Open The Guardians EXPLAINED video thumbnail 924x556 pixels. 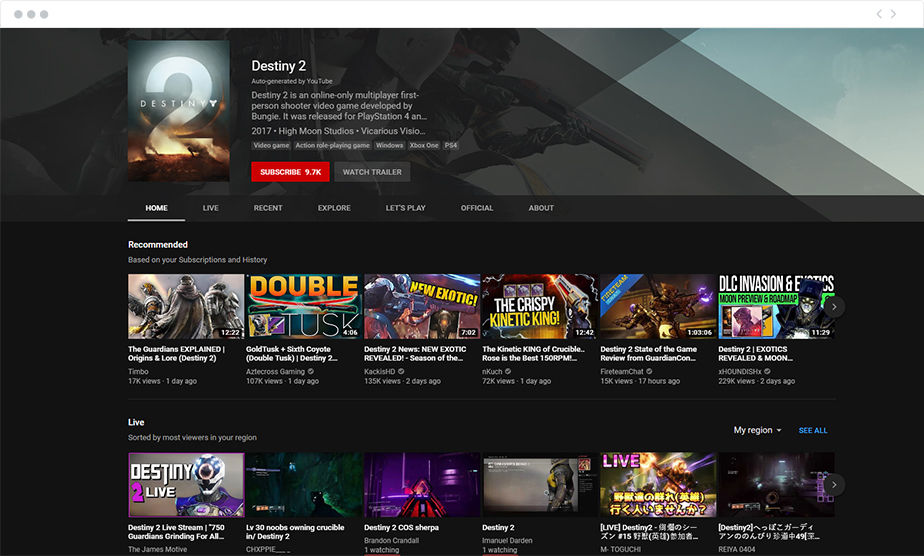(x=186, y=306)
